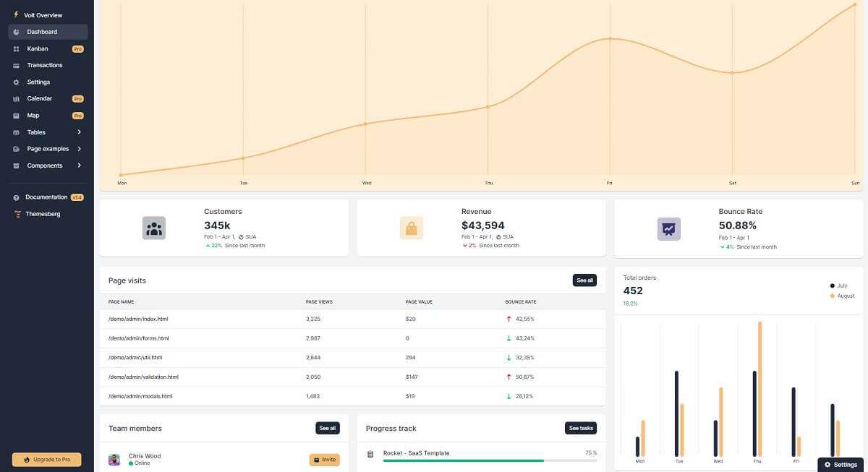This screenshot has height=472, width=868.
Task: Click the Upgrade to Pro button
Action: pyautogui.click(x=47, y=460)
